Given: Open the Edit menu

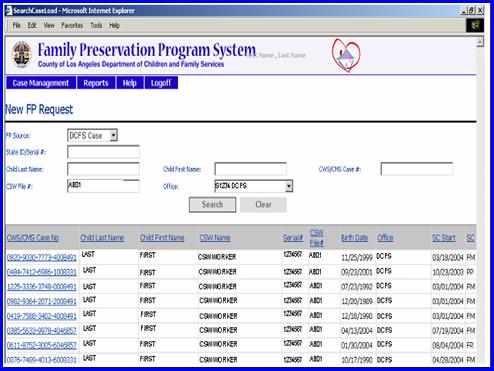Looking at the screenshot, I should [x=32, y=25].
